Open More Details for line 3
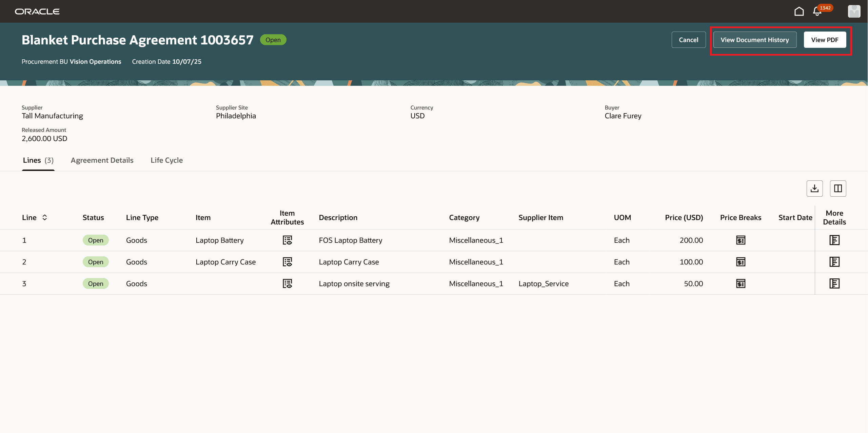The image size is (868, 433). [x=834, y=283]
